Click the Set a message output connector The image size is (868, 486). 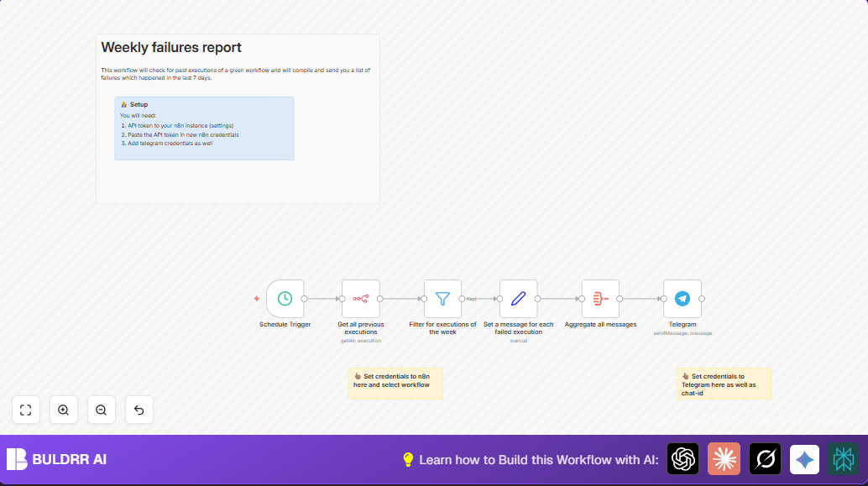(x=537, y=298)
